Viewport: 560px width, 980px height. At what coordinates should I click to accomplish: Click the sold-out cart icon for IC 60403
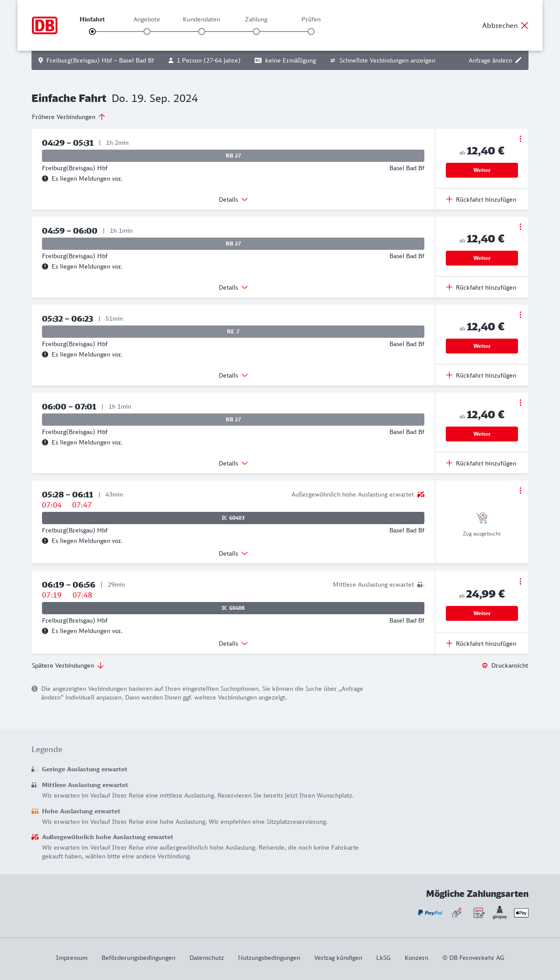click(482, 518)
